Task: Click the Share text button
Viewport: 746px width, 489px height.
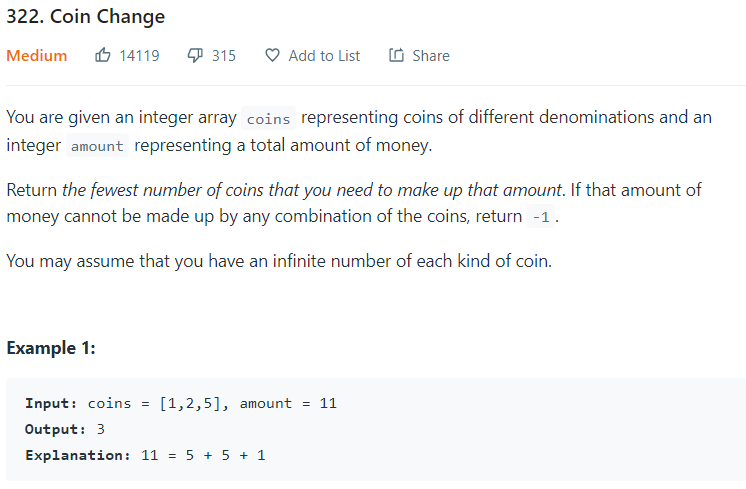Action: (431, 56)
